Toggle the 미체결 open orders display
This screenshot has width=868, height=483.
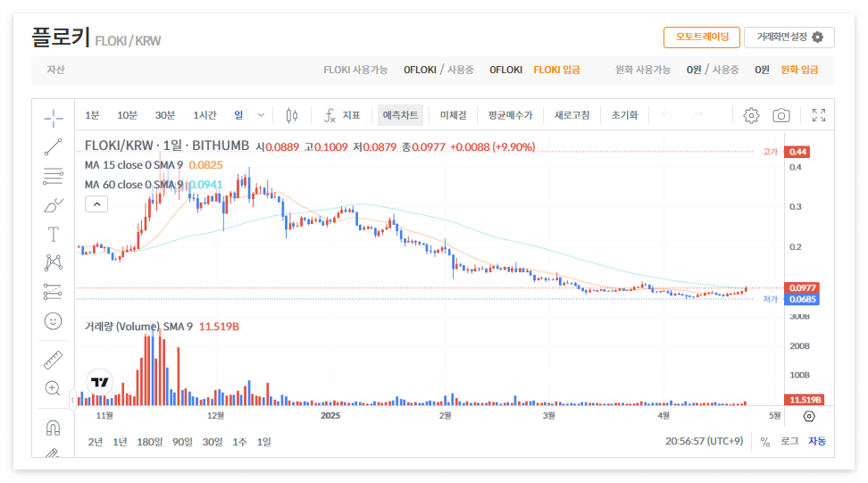pos(453,115)
